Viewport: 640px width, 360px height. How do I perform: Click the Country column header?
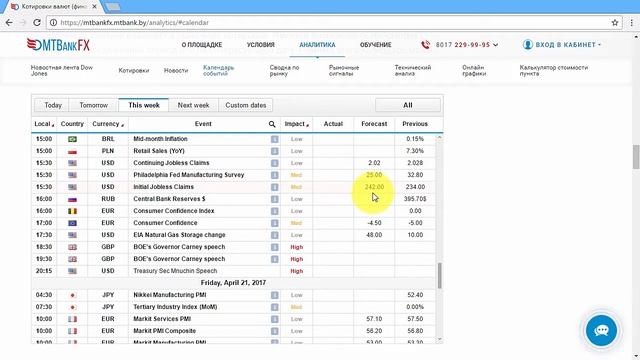point(72,124)
